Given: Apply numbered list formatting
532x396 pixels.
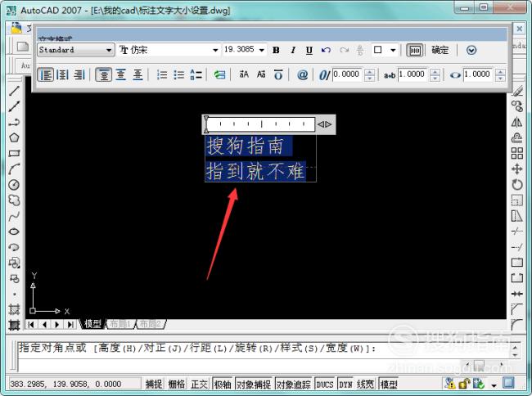Looking at the screenshot, I should (x=162, y=74).
